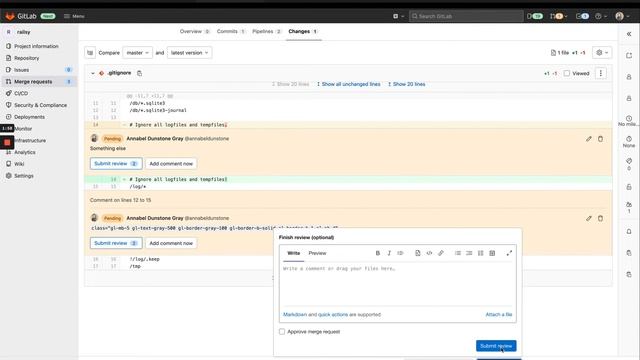Open the Menu hamburger in top bar

[x=74, y=16]
